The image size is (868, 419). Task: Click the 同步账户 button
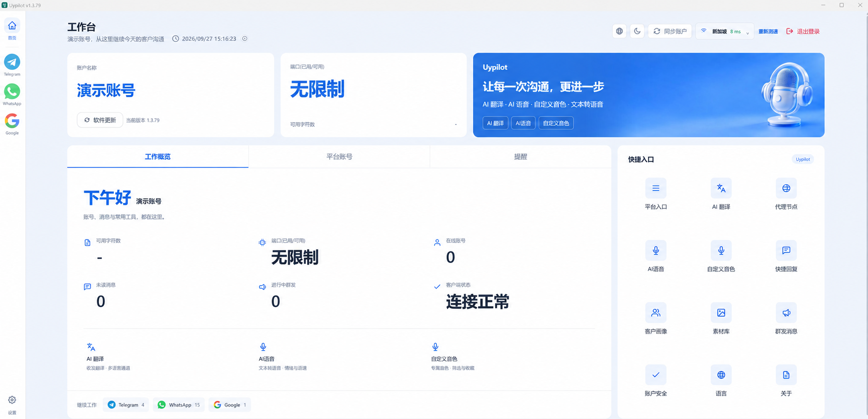[x=670, y=31]
